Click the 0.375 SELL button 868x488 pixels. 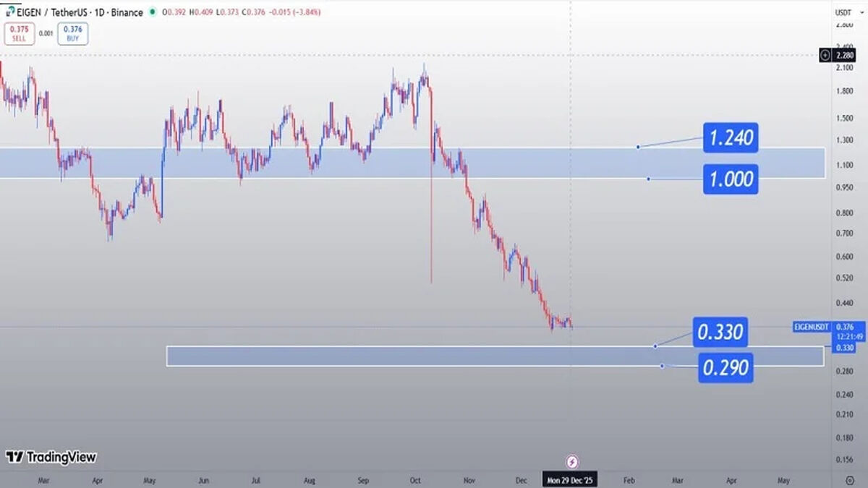pos(19,34)
